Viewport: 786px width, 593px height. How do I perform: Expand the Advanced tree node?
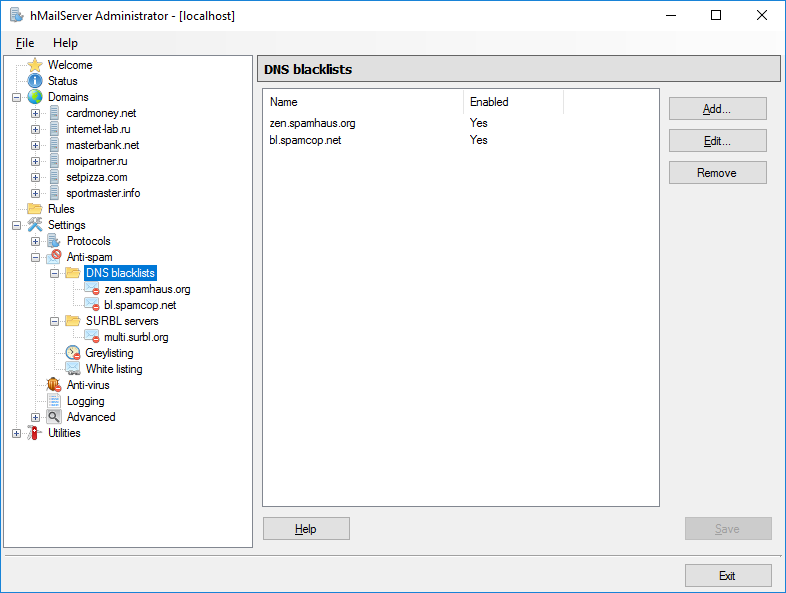point(35,417)
